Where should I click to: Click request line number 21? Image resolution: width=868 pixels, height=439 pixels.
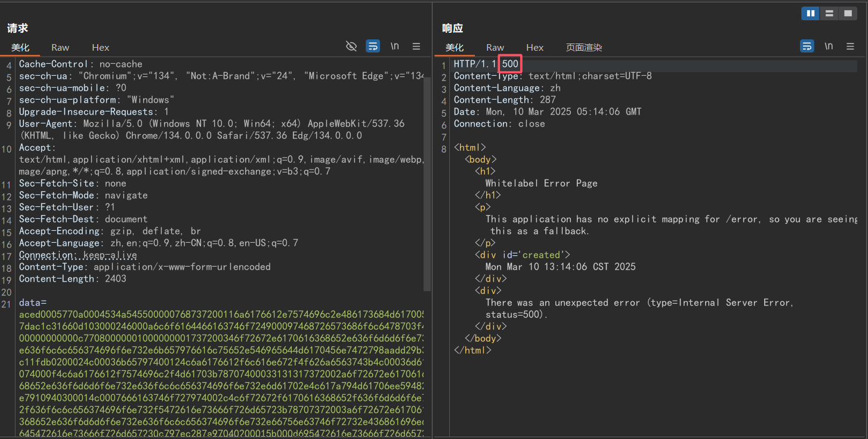coord(7,305)
